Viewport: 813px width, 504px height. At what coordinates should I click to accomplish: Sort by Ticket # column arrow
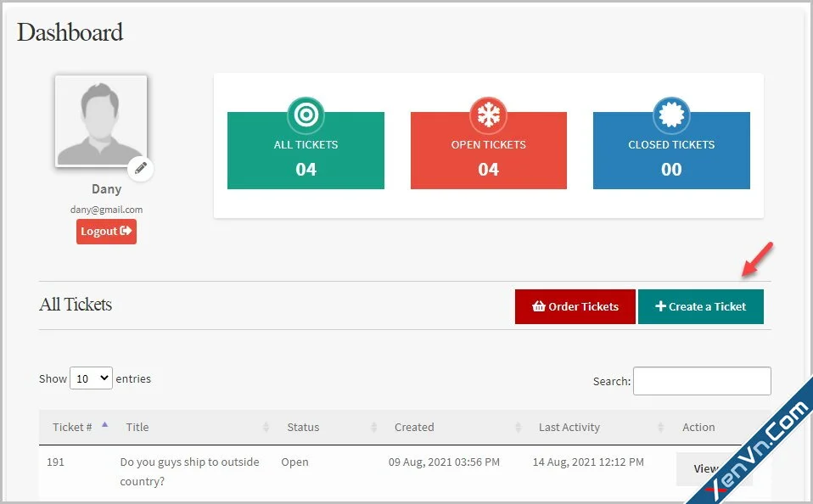pyautogui.click(x=104, y=425)
